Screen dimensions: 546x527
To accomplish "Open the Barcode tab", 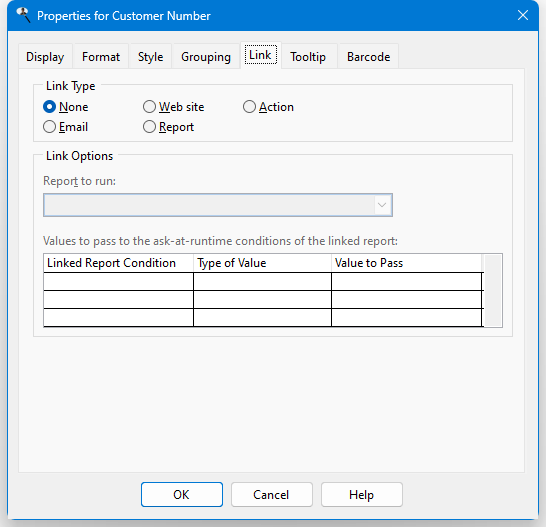I will tap(368, 56).
